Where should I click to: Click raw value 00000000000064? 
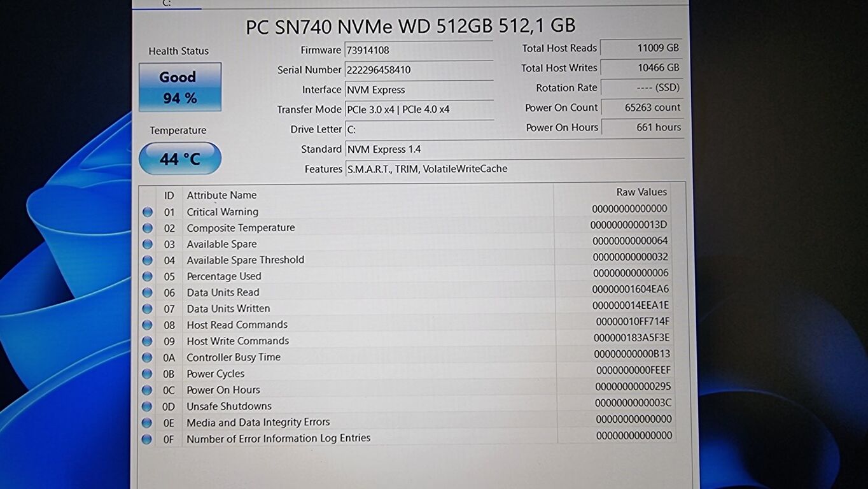630,241
